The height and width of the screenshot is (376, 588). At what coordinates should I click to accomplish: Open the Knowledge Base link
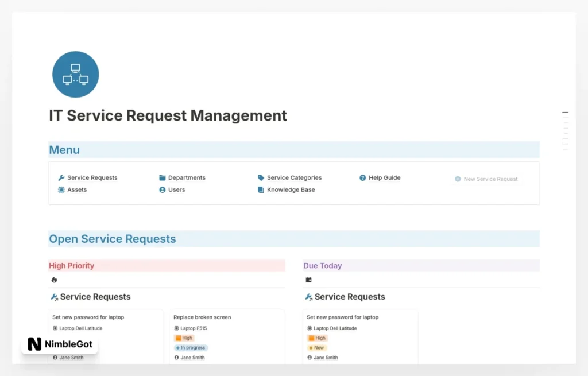(291, 189)
